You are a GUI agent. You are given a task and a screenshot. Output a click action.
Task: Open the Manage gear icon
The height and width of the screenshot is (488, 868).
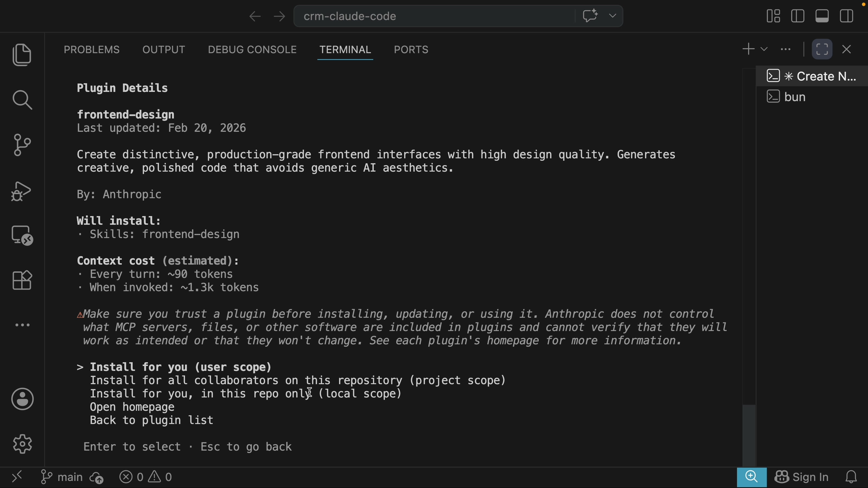pyautogui.click(x=22, y=444)
